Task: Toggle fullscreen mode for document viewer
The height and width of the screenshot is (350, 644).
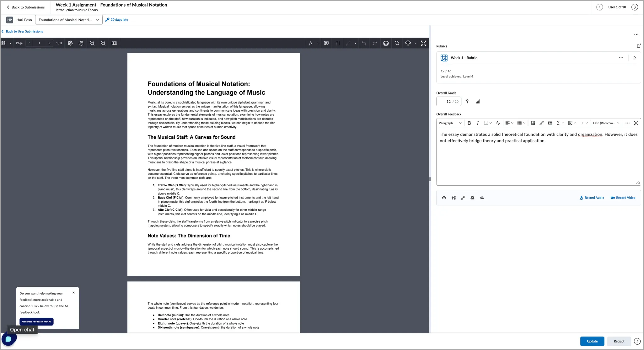Action: [423, 43]
